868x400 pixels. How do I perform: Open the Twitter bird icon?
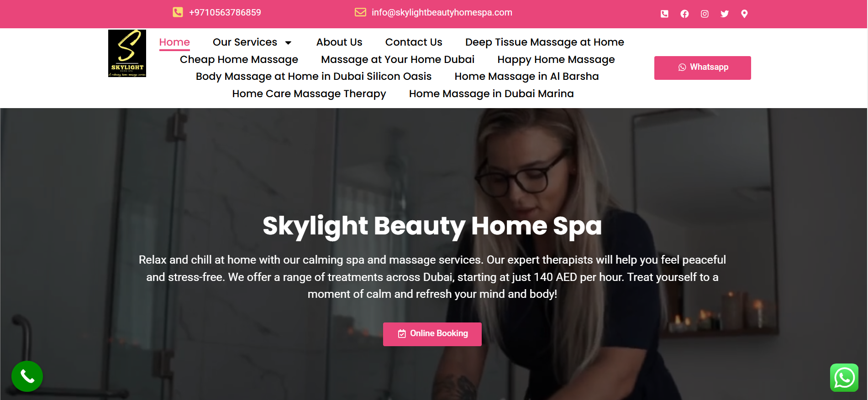tap(725, 14)
